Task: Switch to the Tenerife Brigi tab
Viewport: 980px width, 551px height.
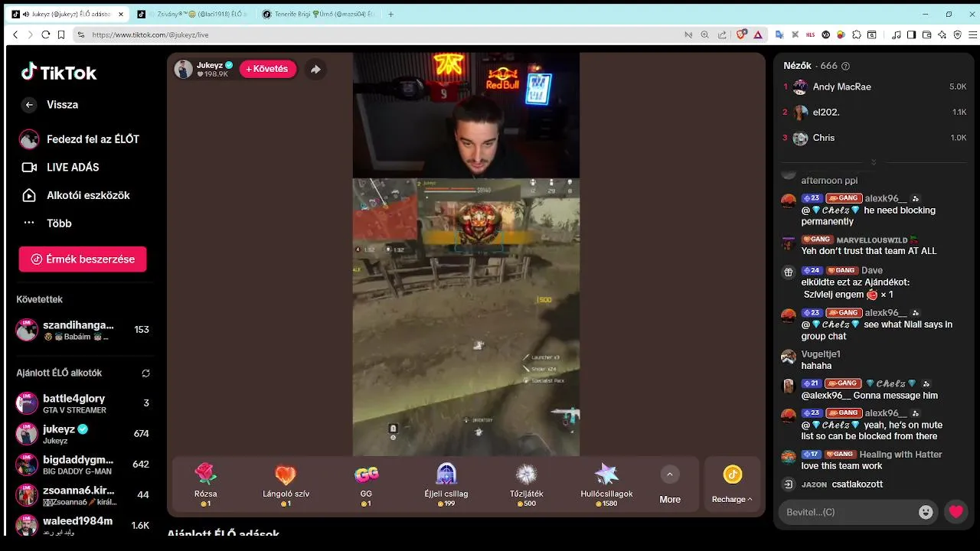Action: click(318, 14)
